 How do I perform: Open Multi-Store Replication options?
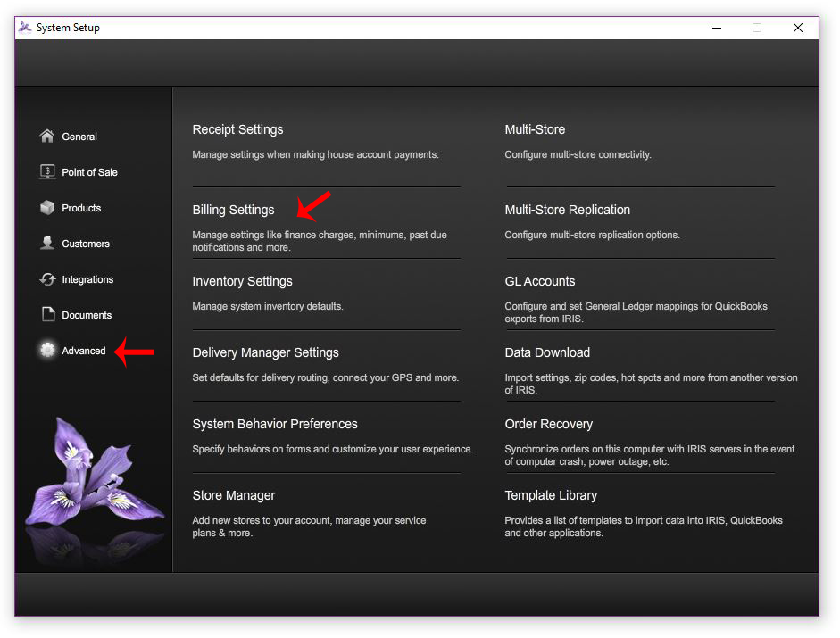pyautogui.click(x=567, y=210)
